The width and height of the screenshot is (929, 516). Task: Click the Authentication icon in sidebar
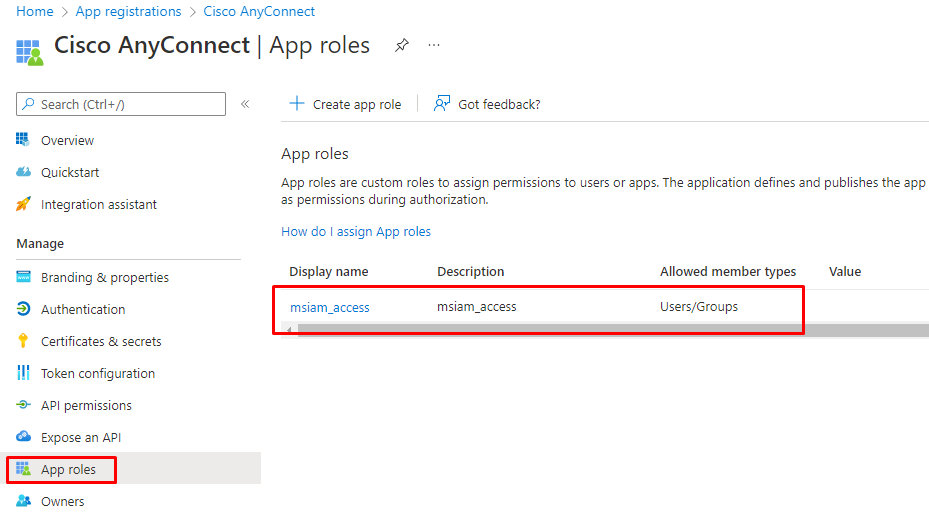click(x=24, y=310)
